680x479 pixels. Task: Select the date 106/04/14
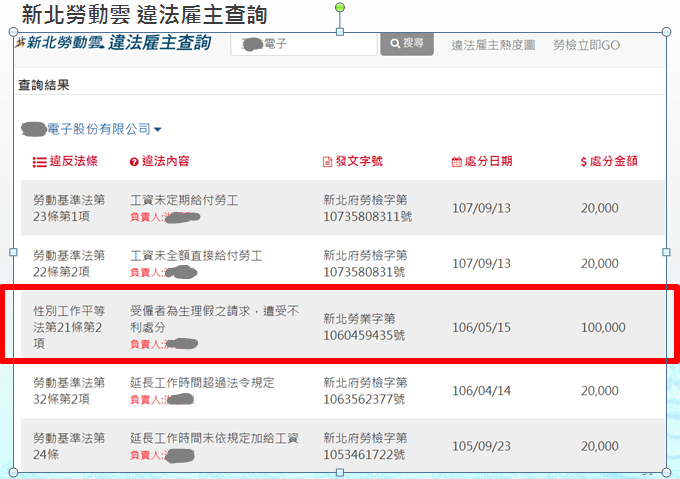point(481,391)
